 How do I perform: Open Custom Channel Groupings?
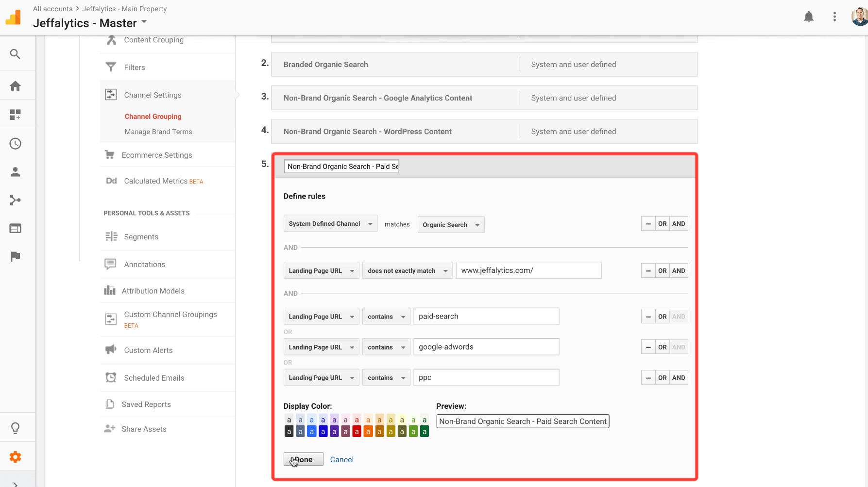tap(170, 315)
